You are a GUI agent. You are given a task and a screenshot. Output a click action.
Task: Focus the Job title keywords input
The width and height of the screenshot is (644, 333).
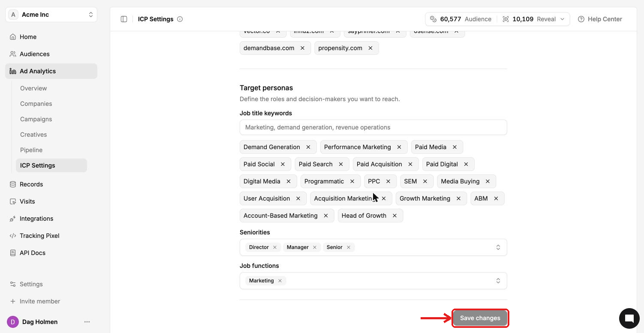pyautogui.click(x=373, y=127)
